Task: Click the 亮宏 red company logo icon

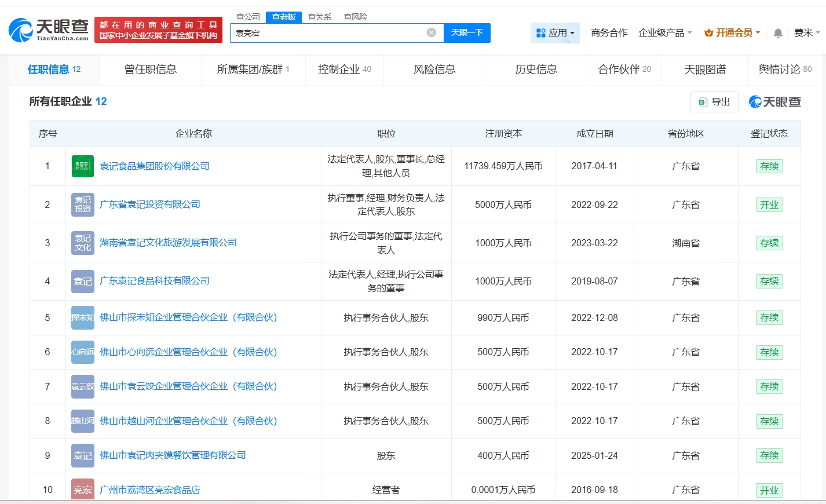Action: 83,490
